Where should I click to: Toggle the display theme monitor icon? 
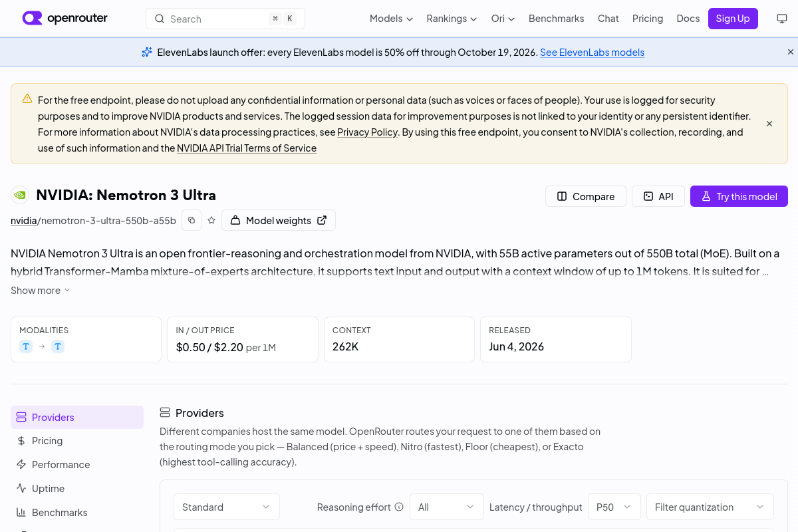tap(782, 19)
